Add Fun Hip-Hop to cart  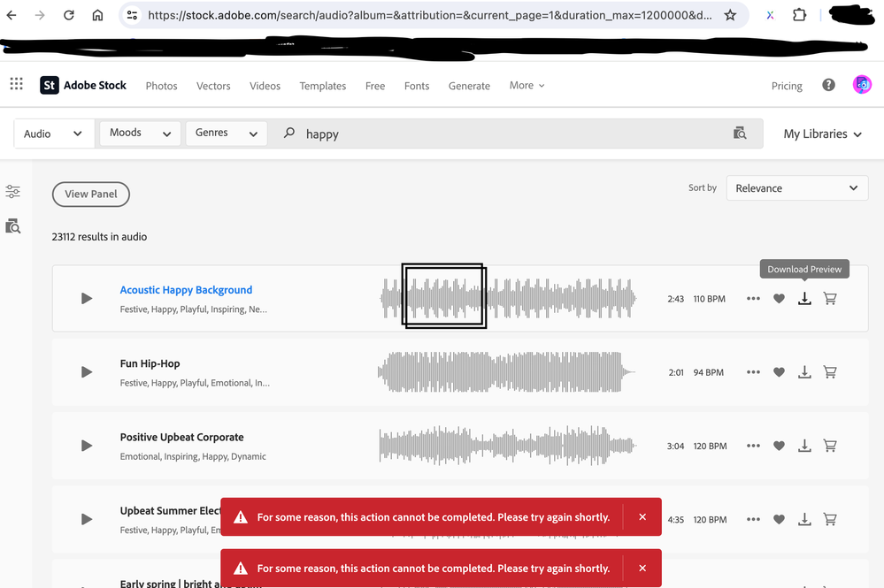point(830,372)
